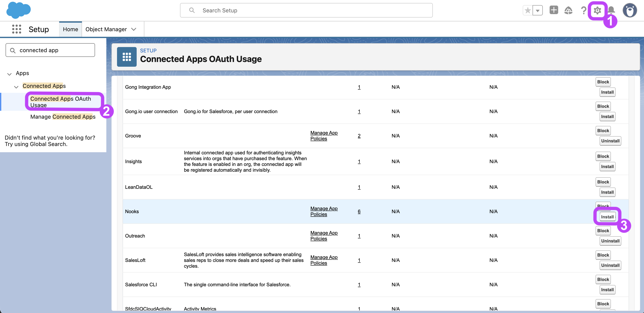Open user count link for Insights
The height and width of the screenshot is (313, 644).
pos(359,161)
